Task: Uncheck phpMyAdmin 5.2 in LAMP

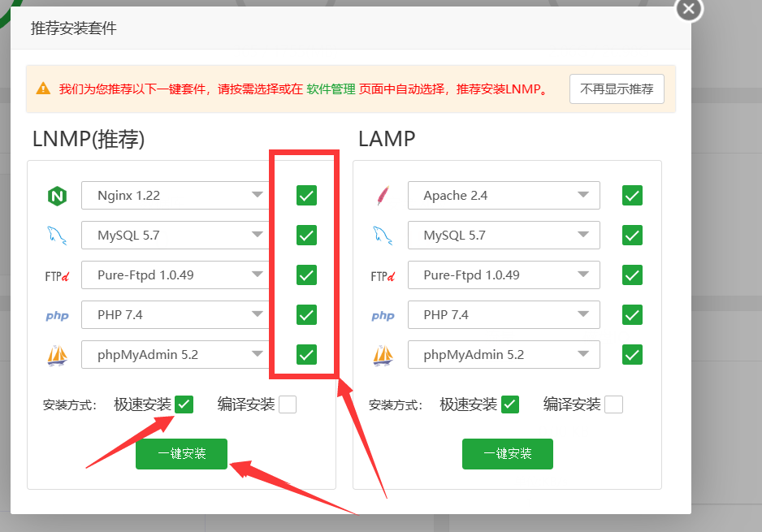Action: click(x=632, y=355)
